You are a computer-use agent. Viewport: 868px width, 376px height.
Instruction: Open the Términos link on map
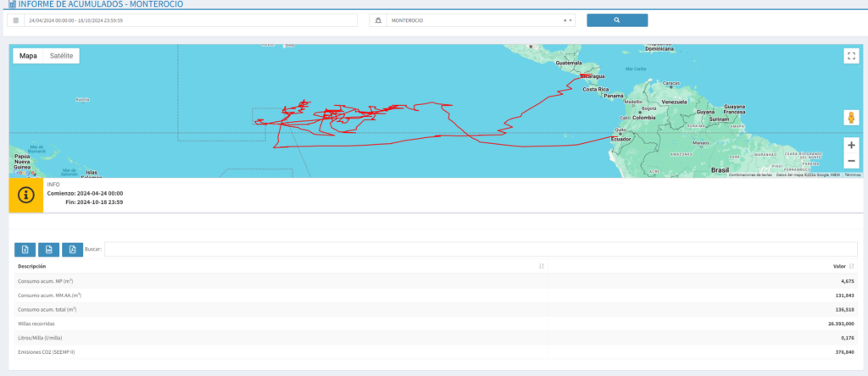pyautogui.click(x=852, y=174)
